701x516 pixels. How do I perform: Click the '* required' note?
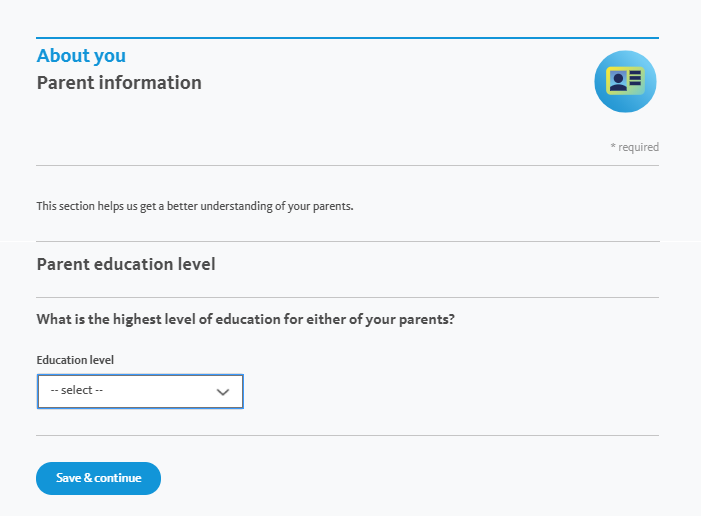(634, 147)
